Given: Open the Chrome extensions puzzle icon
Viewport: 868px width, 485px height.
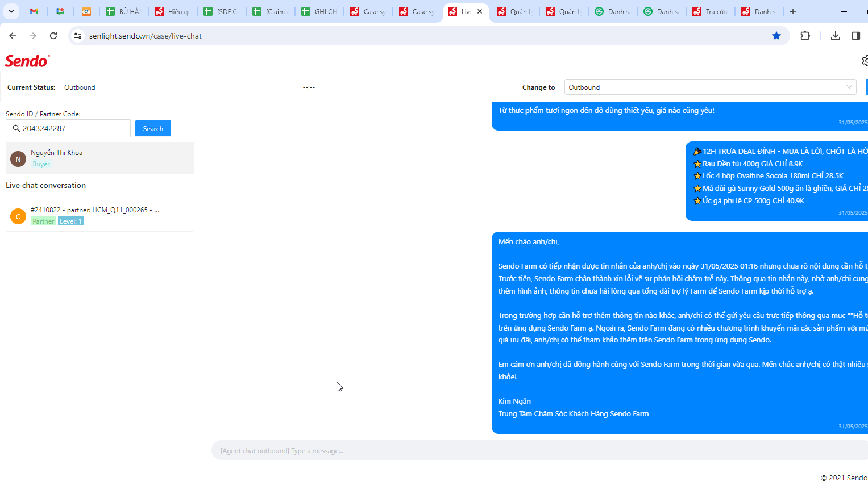Looking at the screenshot, I should click(805, 36).
